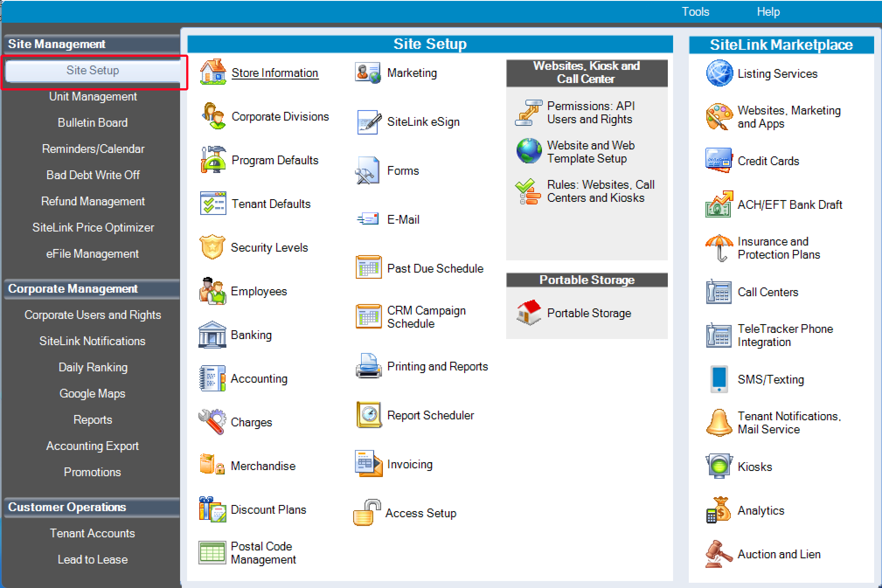Click the TeleTracker Phone Integration icon
This screenshot has height=588, width=882.
[719, 335]
